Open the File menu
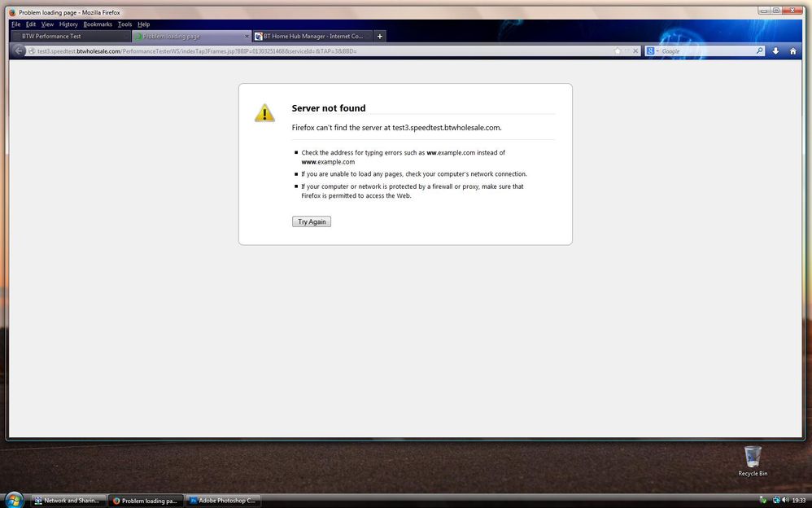The height and width of the screenshot is (508, 812). (x=16, y=24)
